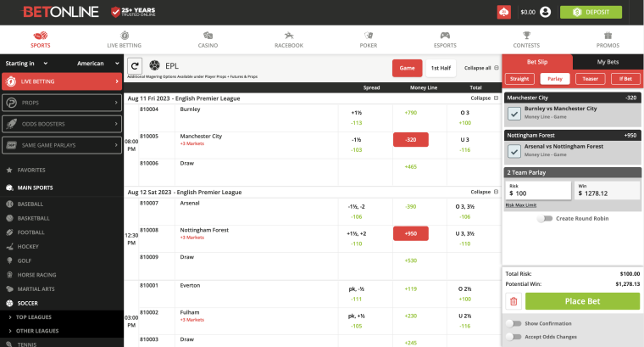This screenshot has height=347, width=644.
Task: Uncheck the Burnley vs Manchester City bet
Action: click(x=514, y=113)
